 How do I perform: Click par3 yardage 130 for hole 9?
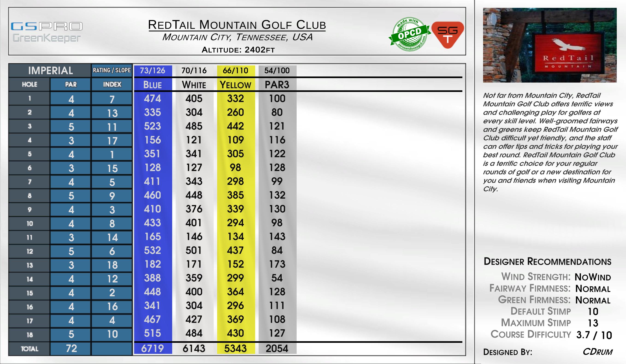coord(277,209)
